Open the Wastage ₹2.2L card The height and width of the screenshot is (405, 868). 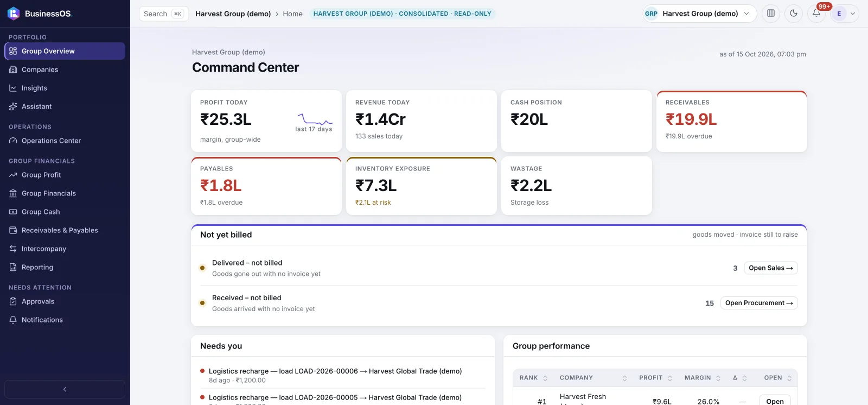point(577,186)
